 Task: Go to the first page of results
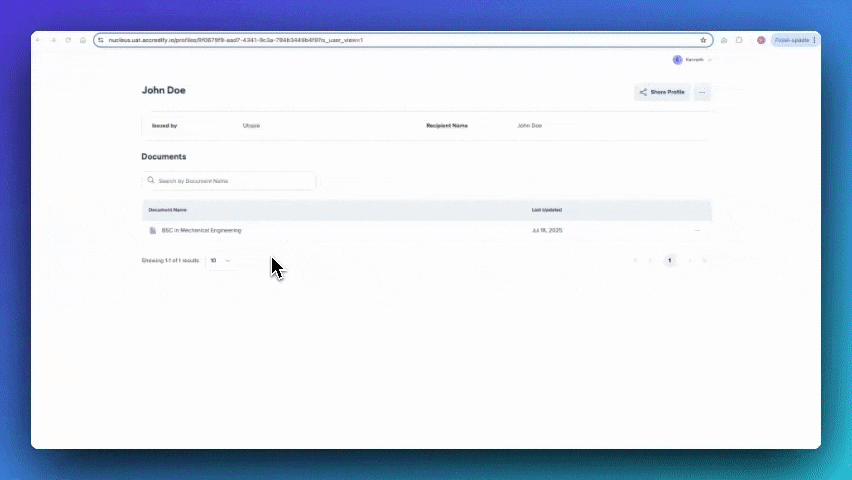click(635, 261)
